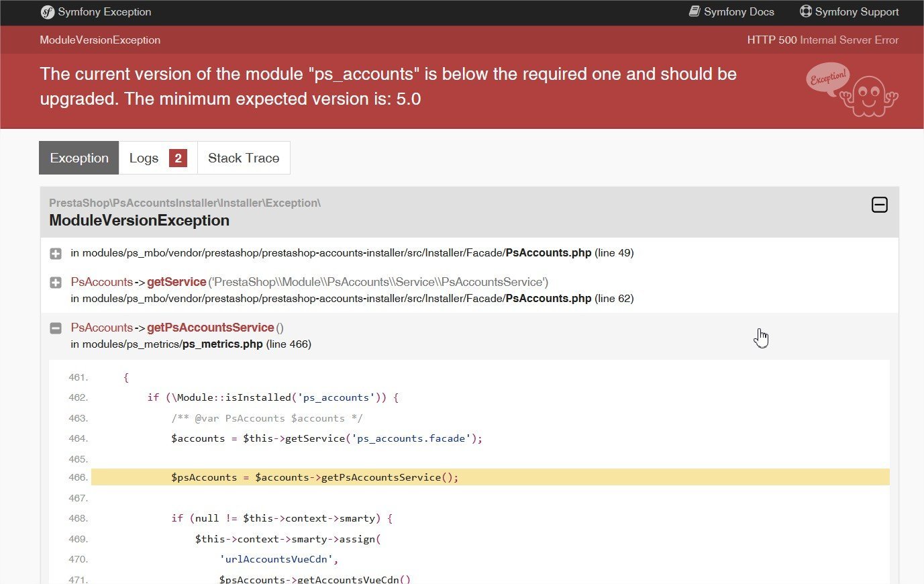
Task: Click the Symfony Exception header title
Action: 105,11
